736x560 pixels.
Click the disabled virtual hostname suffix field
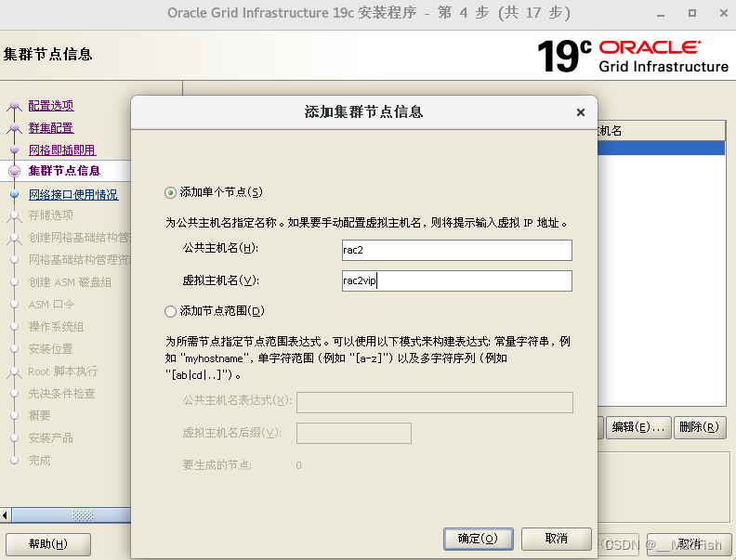(354, 433)
